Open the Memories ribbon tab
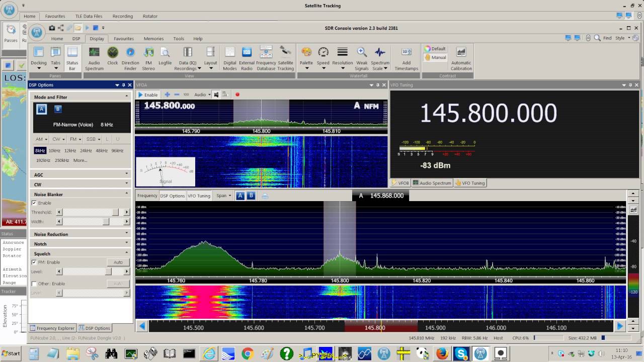This screenshot has height=362, width=644. (x=153, y=38)
